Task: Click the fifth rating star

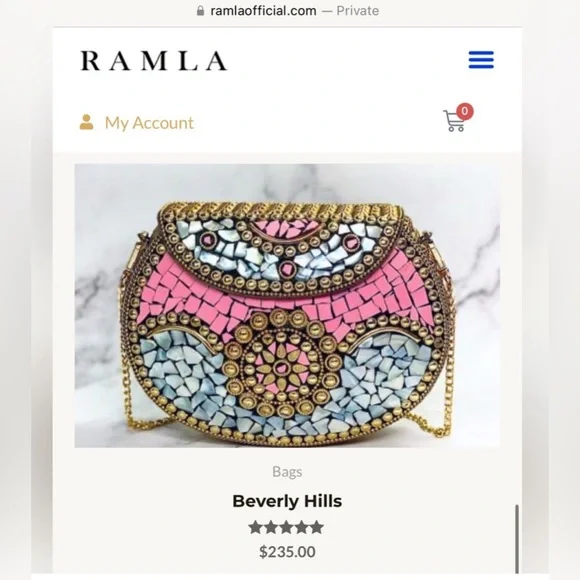Action: point(317,527)
